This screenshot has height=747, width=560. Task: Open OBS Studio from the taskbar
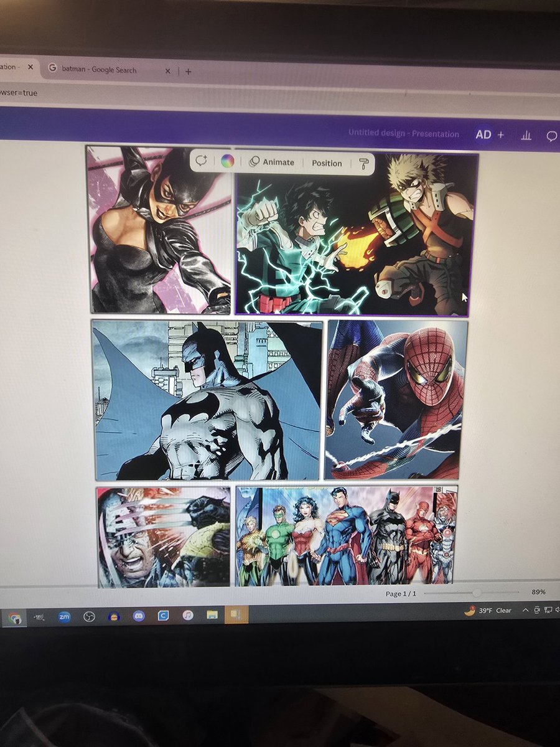88,617
